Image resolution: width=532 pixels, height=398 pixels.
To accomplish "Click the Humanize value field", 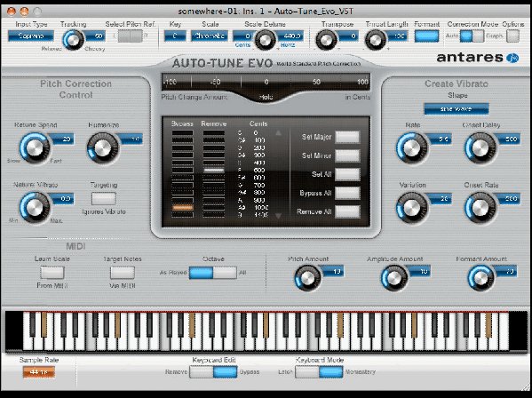I will point(131,139).
